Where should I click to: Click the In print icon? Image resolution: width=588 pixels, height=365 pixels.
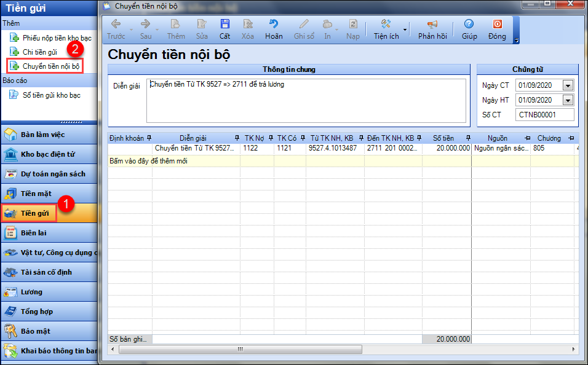[327, 25]
